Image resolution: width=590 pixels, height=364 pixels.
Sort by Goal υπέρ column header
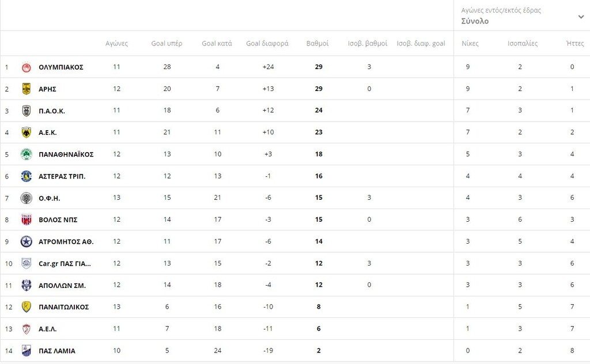(x=167, y=44)
